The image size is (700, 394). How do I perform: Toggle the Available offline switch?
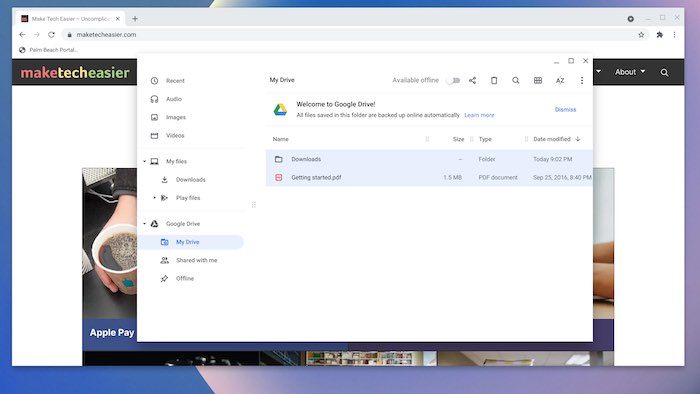point(453,81)
